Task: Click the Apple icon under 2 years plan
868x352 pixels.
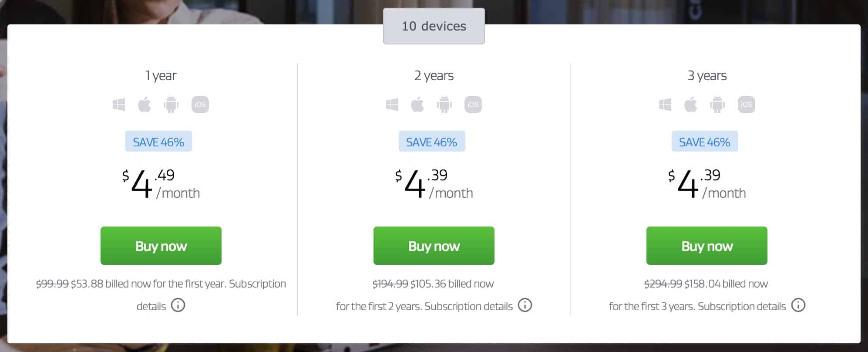Action: (x=417, y=105)
